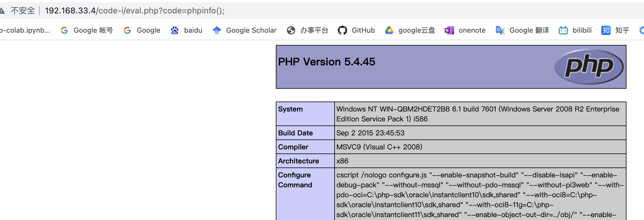Click the Google Drive icon for google云盘
This screenshot has width=644, height=220.
point(389,30)
